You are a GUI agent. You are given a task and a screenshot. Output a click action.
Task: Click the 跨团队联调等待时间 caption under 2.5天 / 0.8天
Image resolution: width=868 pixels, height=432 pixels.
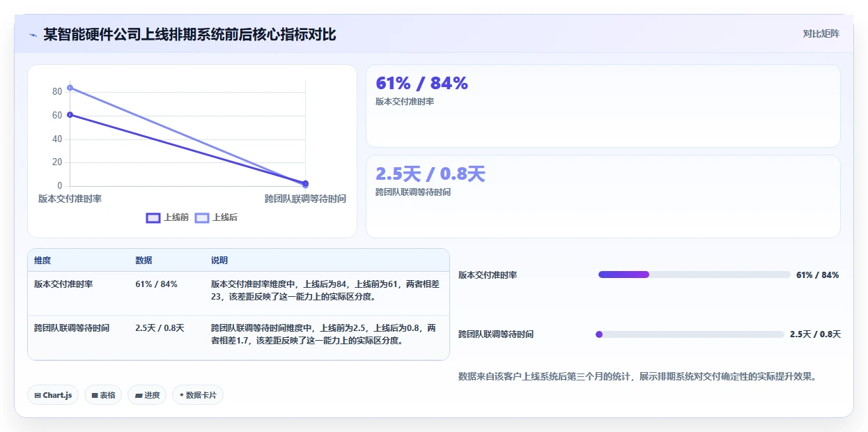[x=413, y=192]
